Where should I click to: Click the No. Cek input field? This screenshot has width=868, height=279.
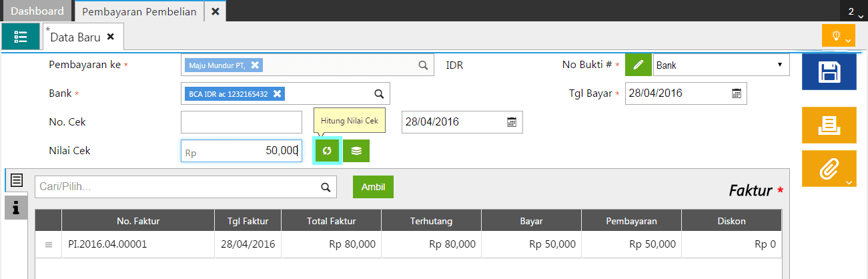(x=242, y=122)
